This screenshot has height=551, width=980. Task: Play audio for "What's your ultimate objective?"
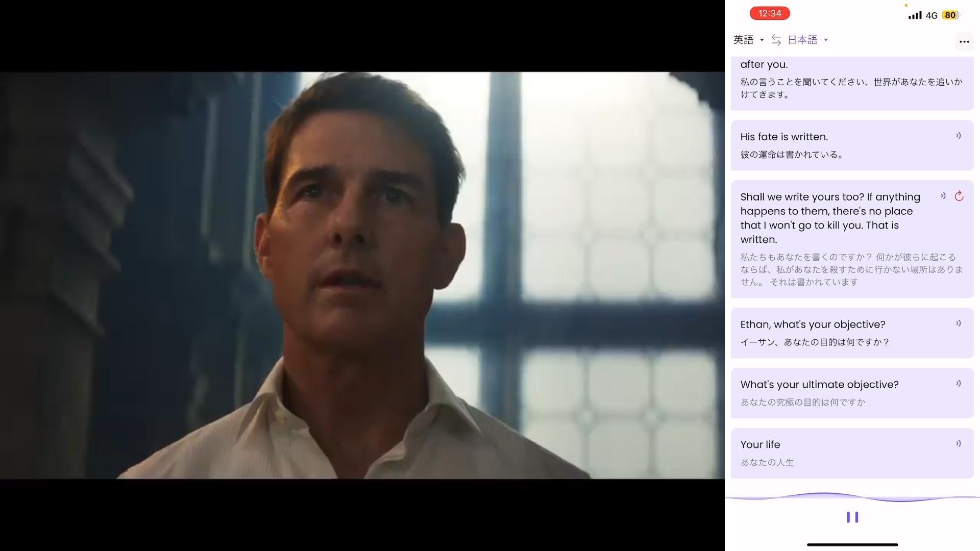pyautogui.click(x=958, y=384)
